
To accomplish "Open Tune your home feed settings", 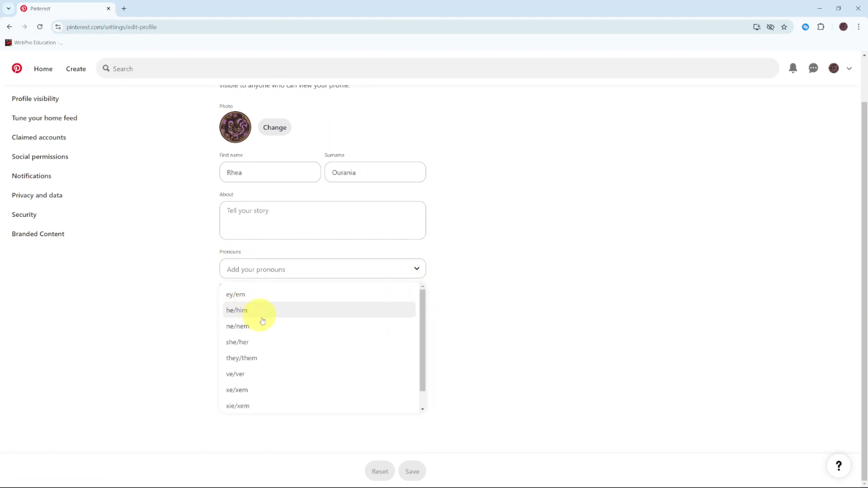I will click(x=44, y=118).
